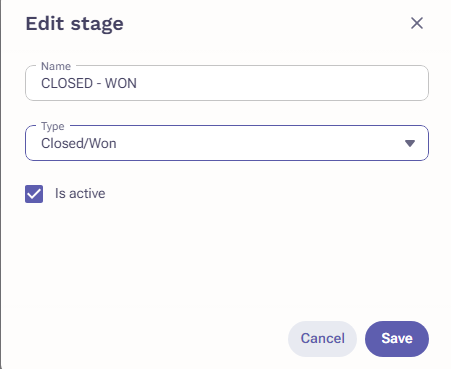This screenshot has width=451, height=369.
Task: Click the empty dialog area below Is active
Action: coord(227,260)
